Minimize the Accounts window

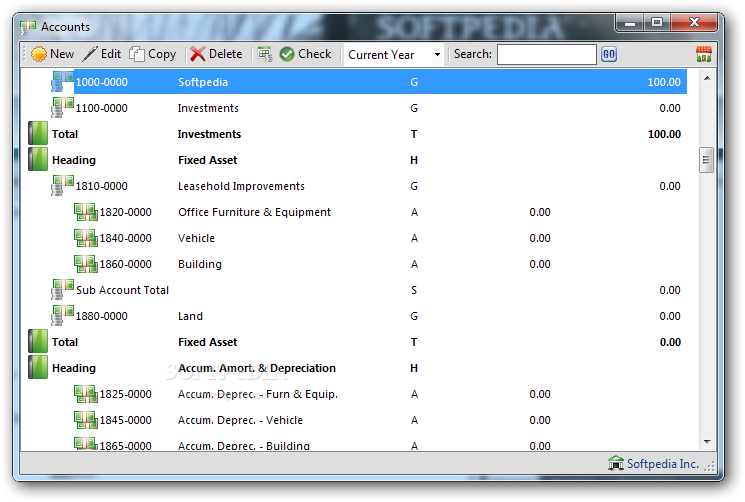[x=630, y=22]
